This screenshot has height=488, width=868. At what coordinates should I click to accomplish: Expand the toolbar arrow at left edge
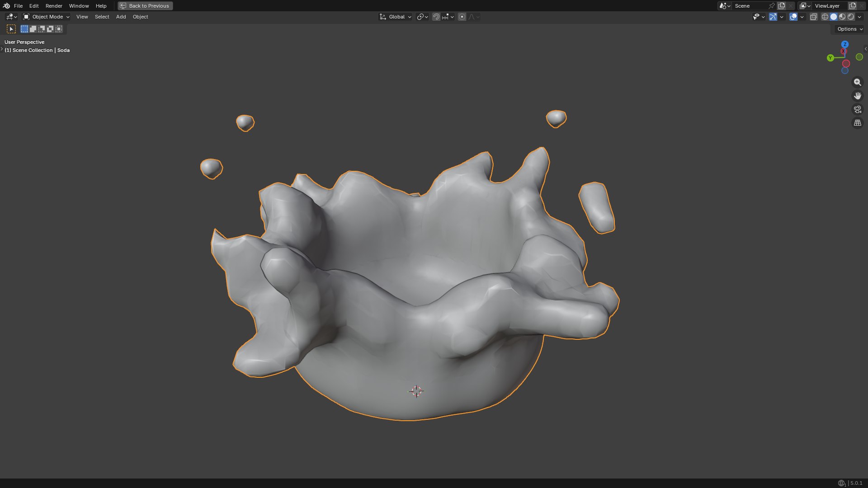(x=2, y=49)
